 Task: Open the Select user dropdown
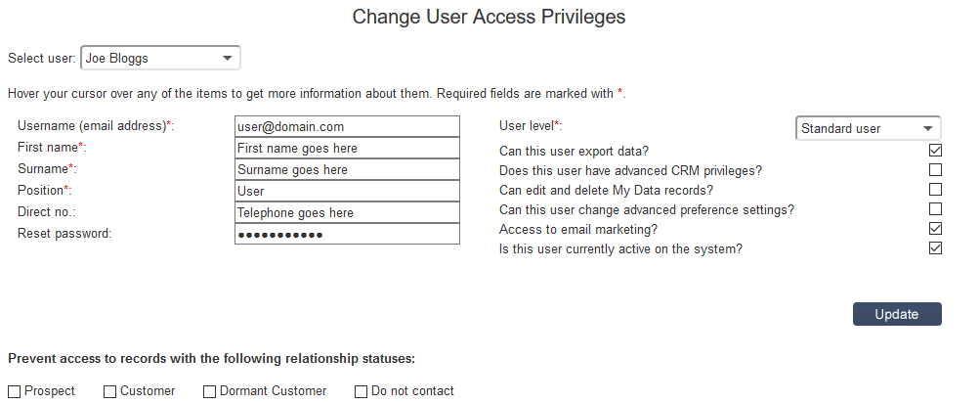coord(160,59)
